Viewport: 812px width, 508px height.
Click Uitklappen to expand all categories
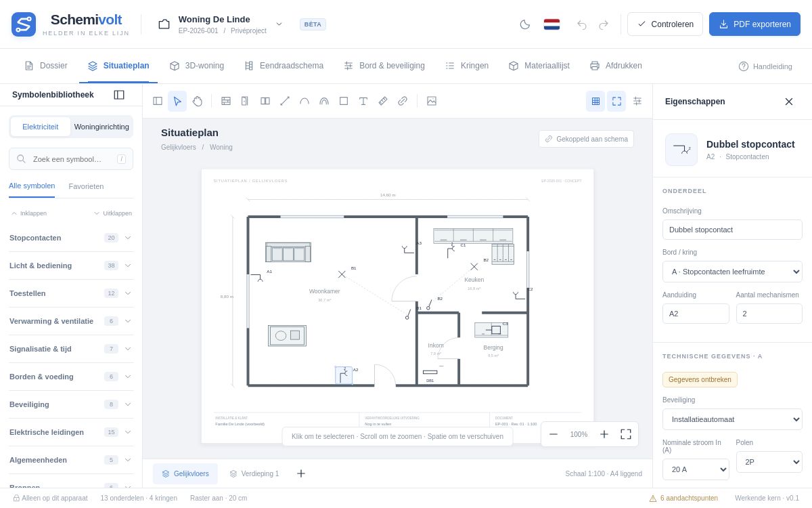pos(113,213)
